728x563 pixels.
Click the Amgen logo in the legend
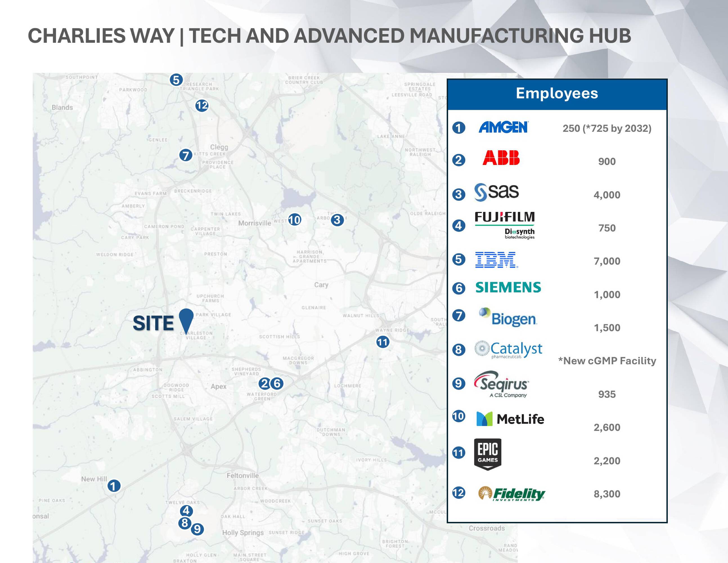click(503, 127)
